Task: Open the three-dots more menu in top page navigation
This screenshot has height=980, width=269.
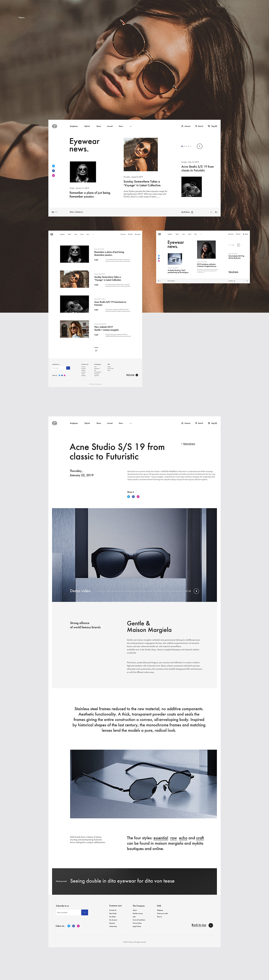Action: pos(131,126)
